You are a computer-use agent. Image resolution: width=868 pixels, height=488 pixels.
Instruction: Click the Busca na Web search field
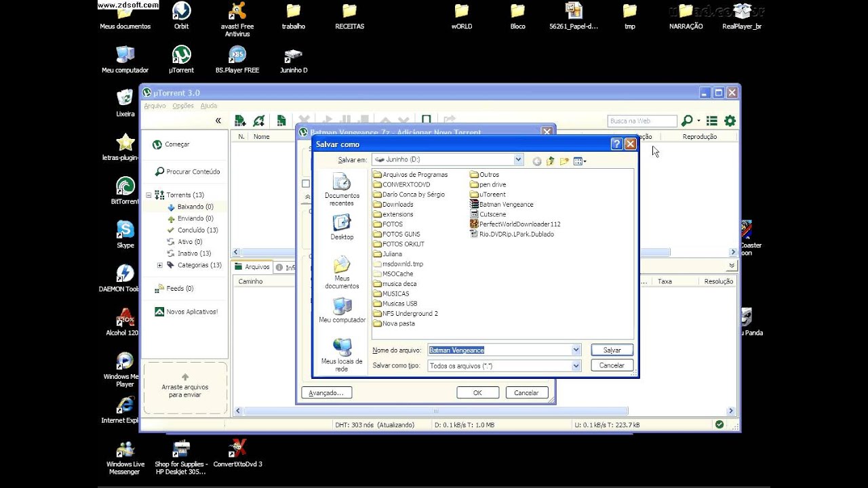[x=642, y=121]
